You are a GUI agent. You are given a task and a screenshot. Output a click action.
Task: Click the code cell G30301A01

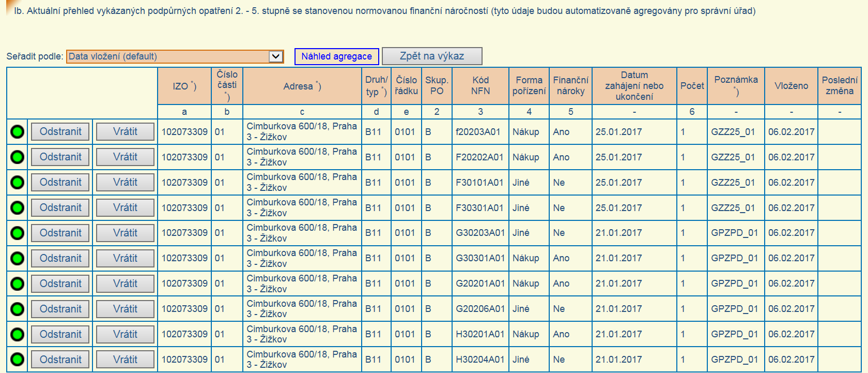click(x=481, y=258)
